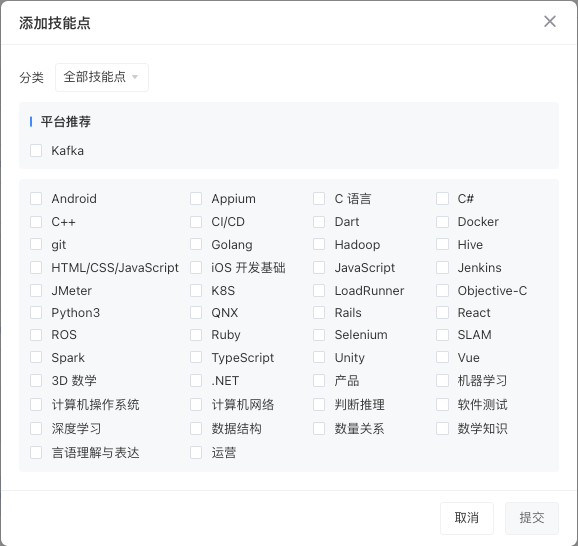Select the 运营 checkbox
This screenshot has height=546, width=578.
196,452
